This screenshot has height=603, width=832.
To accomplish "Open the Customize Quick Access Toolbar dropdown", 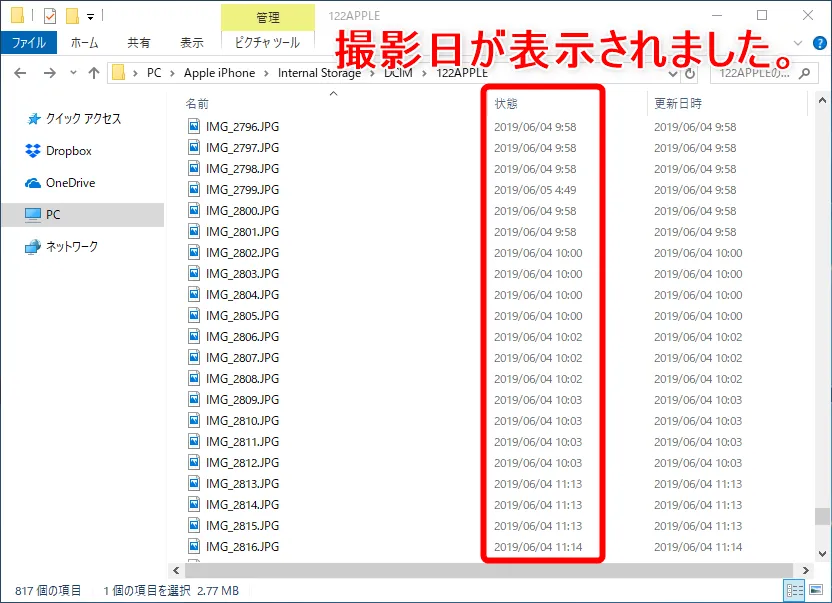I will (x=91, y=17).
